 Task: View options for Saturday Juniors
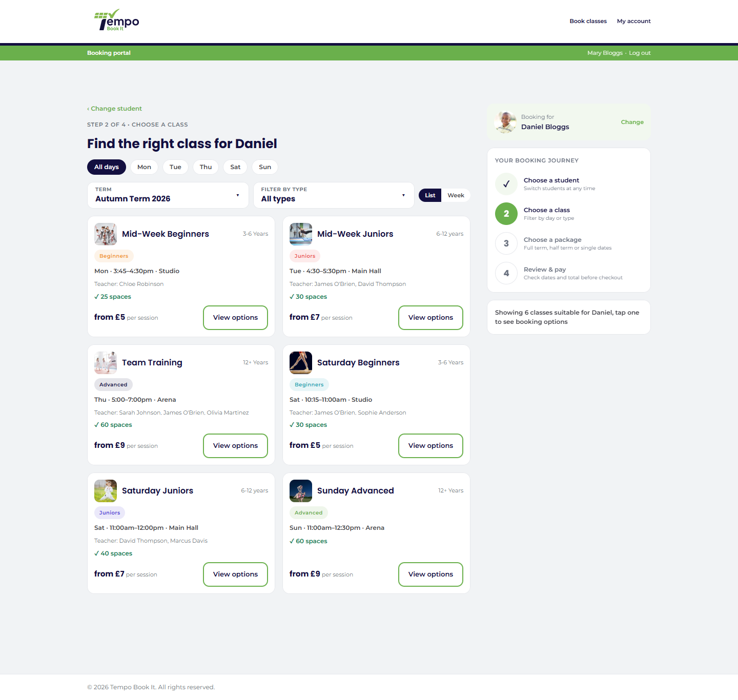(x=235, y=574)
